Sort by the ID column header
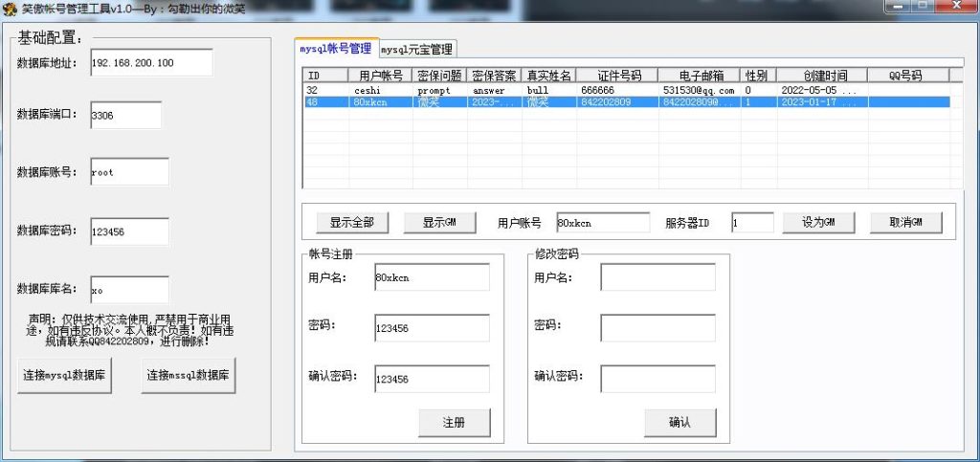Viewport: 980px width, 462px height. 325,76
